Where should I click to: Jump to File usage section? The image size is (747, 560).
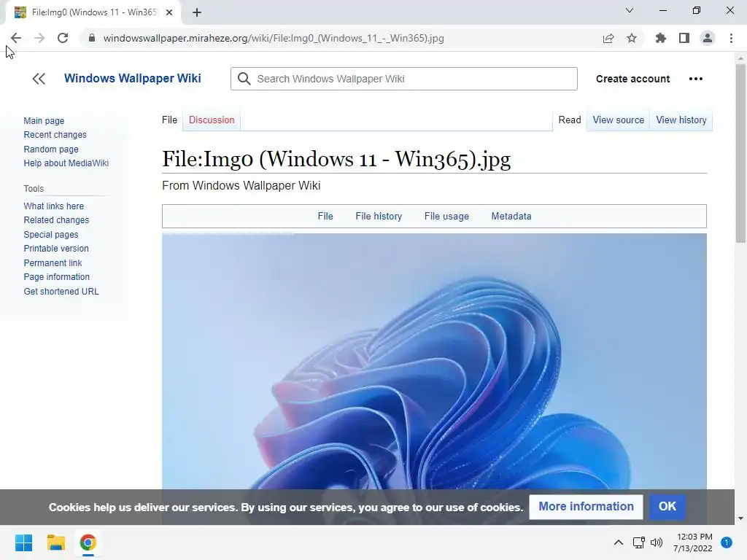pos(446,216)
